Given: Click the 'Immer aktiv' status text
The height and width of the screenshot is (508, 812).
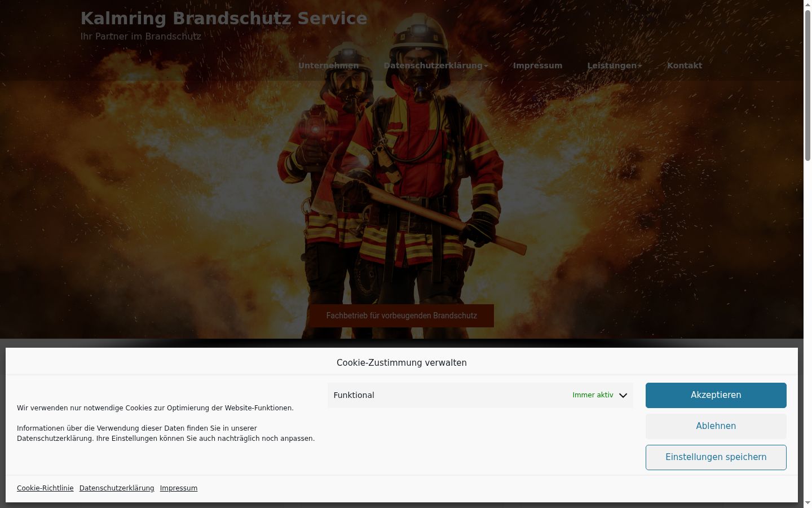Looking at the screenshot, I should (x=593, y=395).
